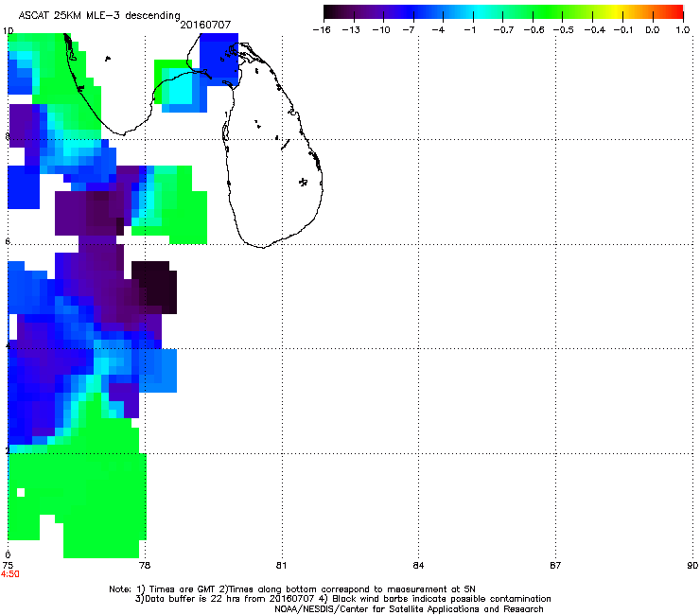Click the -0.6 color scale label

[534, 30]
